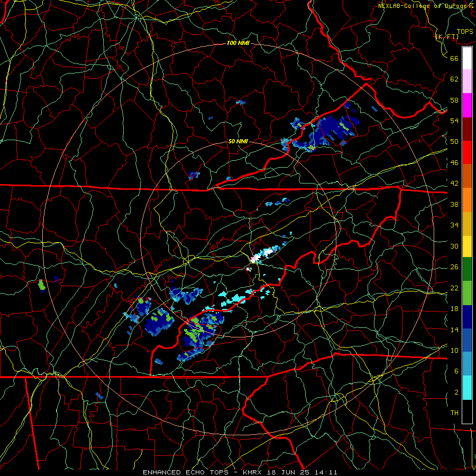Viewport: 476px width, 476px height.
Task: Click the '50 NMI' range ring label
Action: tap(238, 141)
